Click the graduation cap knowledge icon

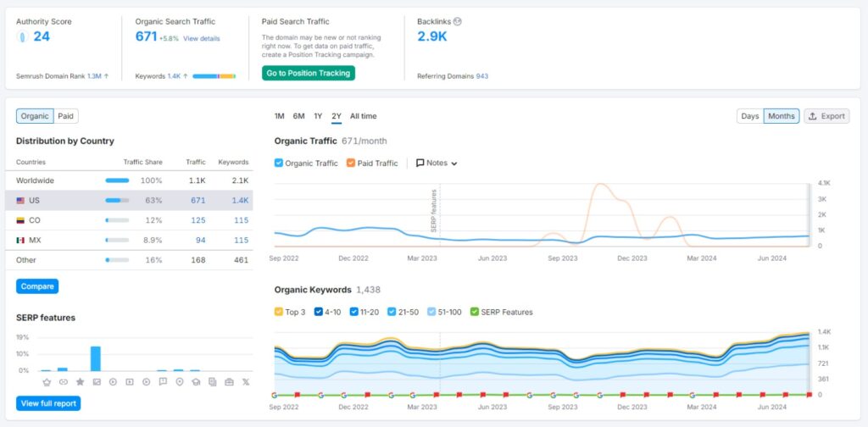(x=196, y=381)
